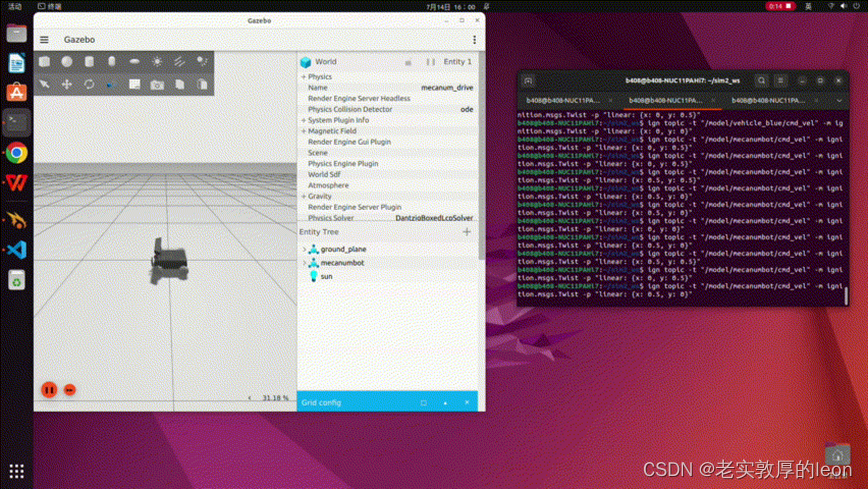Click the mecanum_drive name value
Image resolution: width=868 pixels, height=489 pixels.
point(447,88)
